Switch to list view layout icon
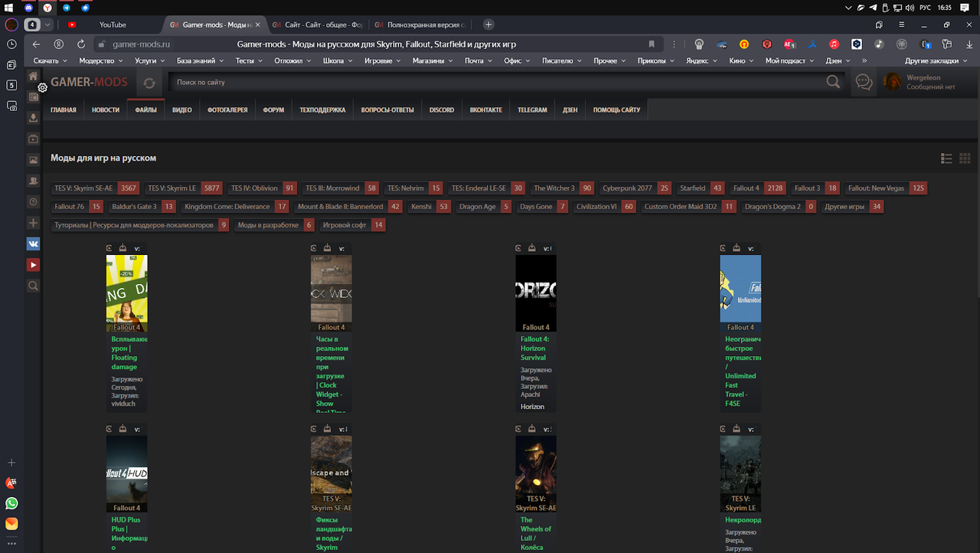The height and width of the screenshot is (553, 980). click(x=946, y=159)
